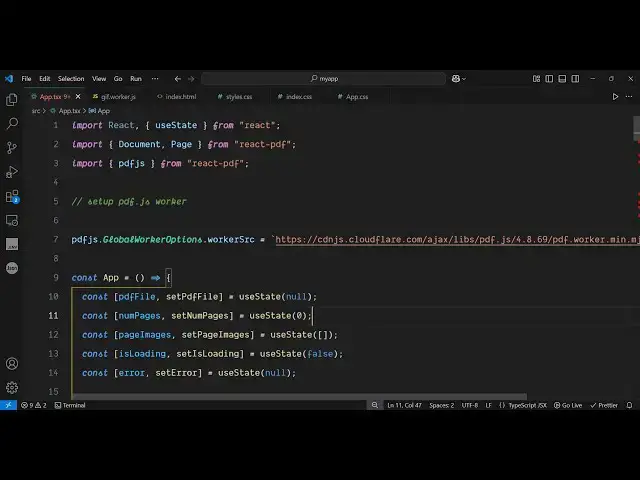The height and width of the screenshot is (480, 640).
Task: Click Go Live server button
Action: [568, 405]
